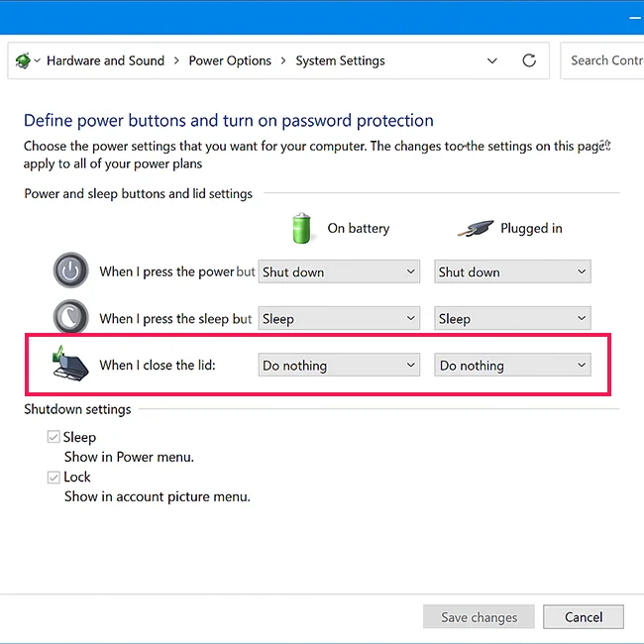Viewport: 644px width, 644px height.
Task: Toggle the Sleep checkbox
Action: pos(54,437)
